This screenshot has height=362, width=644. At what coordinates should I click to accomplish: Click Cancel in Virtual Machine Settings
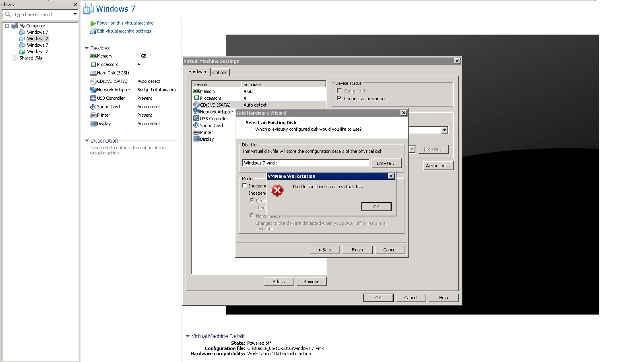point(411,298)
